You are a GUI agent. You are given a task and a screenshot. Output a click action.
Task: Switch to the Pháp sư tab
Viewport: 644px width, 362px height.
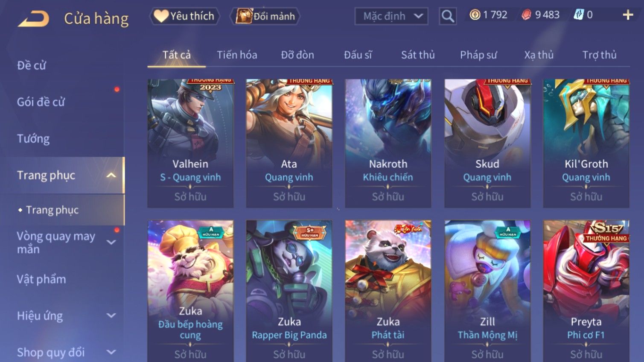point(478,55)
